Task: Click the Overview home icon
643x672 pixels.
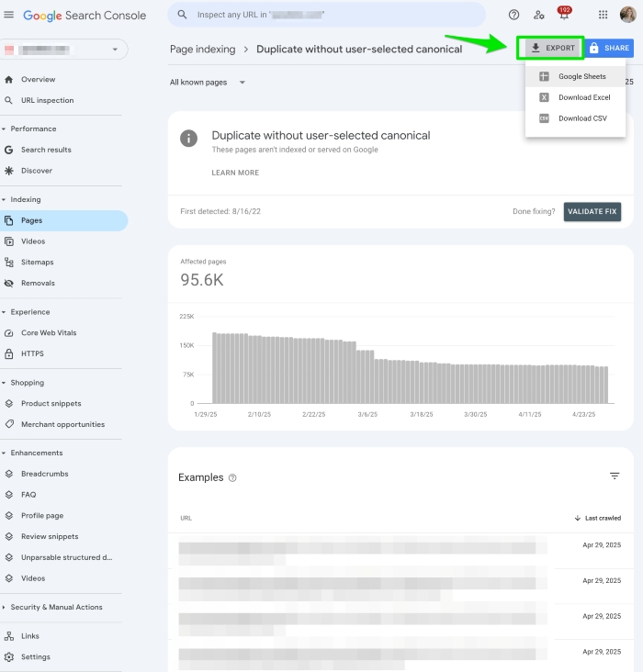Action: pyautogui.click(x=8, y=79)
